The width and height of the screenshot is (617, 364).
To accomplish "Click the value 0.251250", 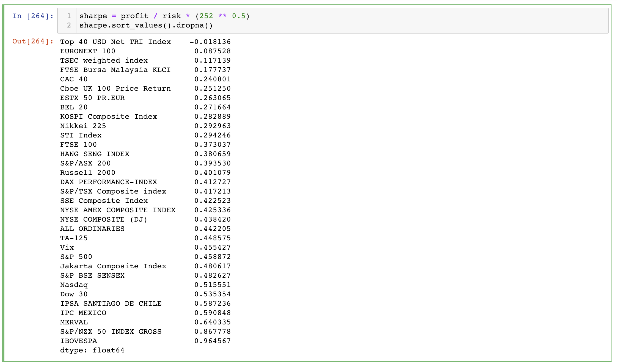I will (213, 89).
